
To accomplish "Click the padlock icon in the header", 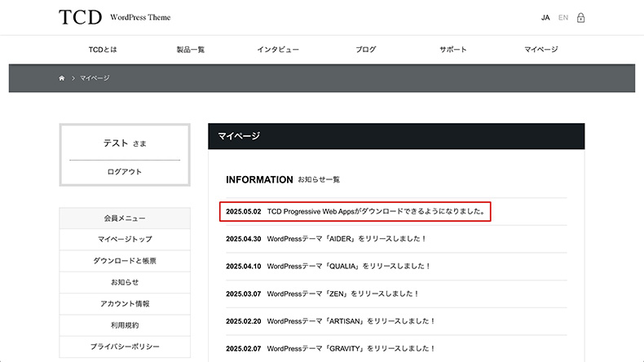I will click(580, 18).
